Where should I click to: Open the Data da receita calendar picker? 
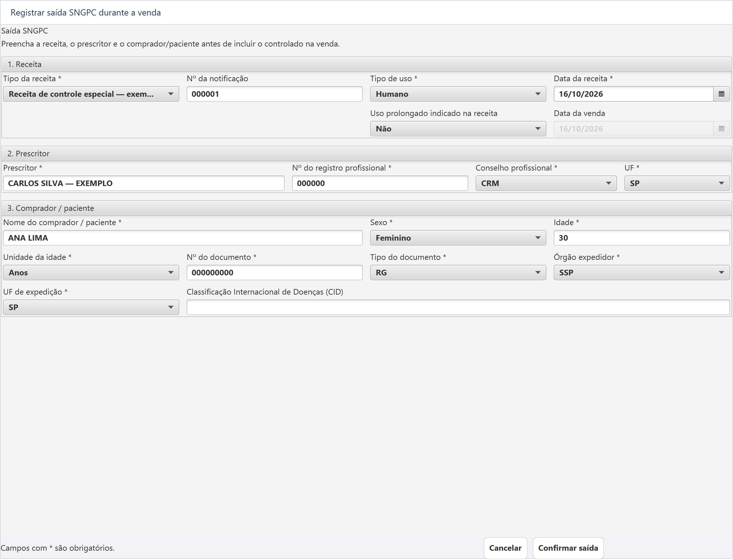pos(721,94)
